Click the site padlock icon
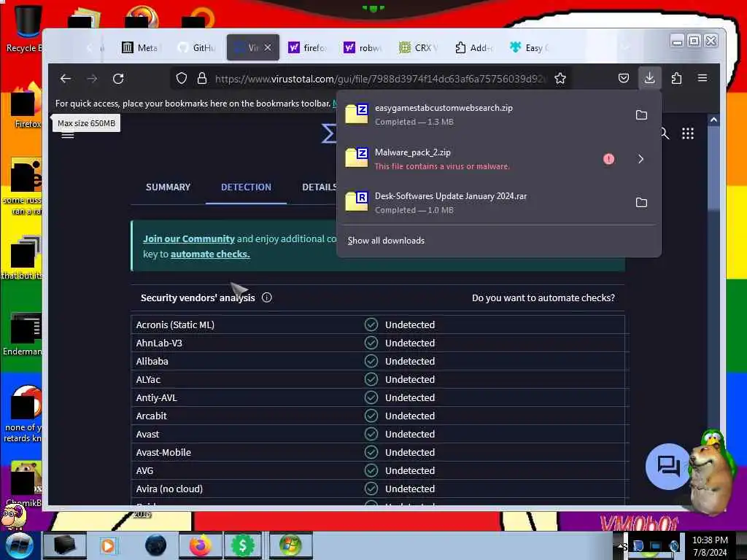747x560 pixels. click(202, 78)
